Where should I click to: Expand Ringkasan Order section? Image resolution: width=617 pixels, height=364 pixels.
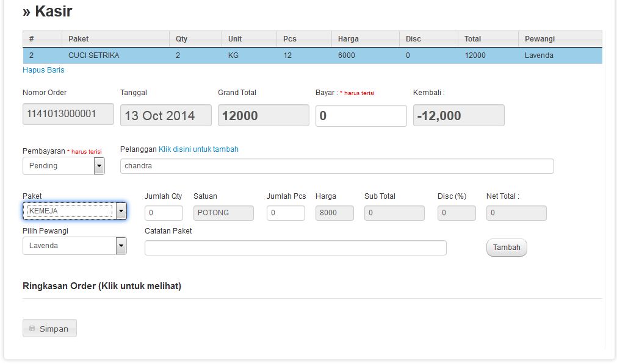[x=102, y=286]
